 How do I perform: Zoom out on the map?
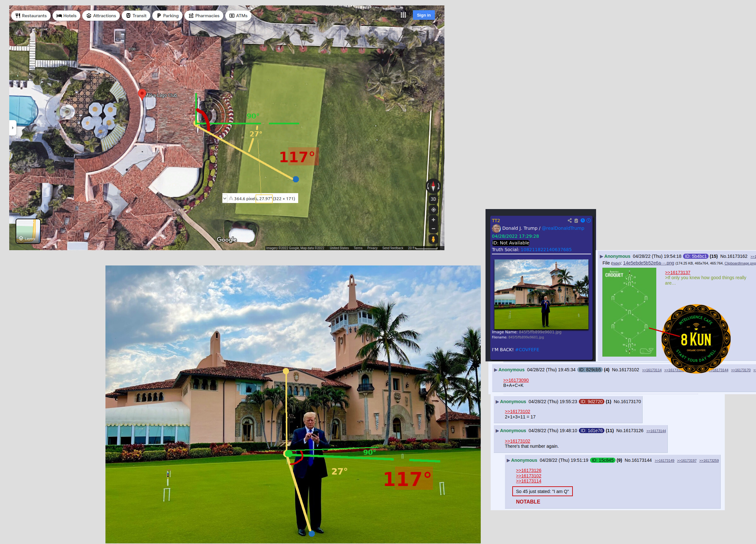tap(433, 229)
